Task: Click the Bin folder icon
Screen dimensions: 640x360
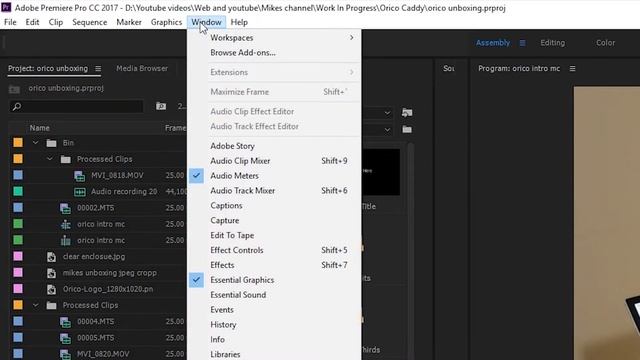Action: [51, 143]
